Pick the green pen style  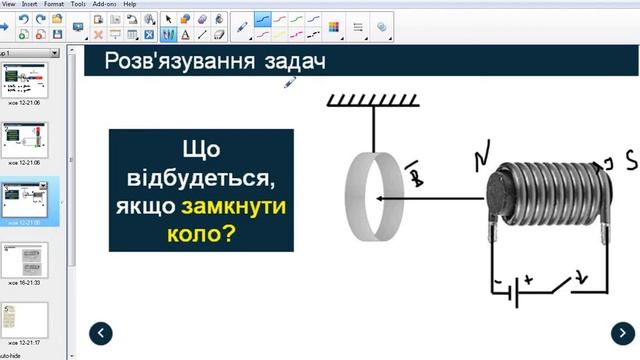pos(296,19)
